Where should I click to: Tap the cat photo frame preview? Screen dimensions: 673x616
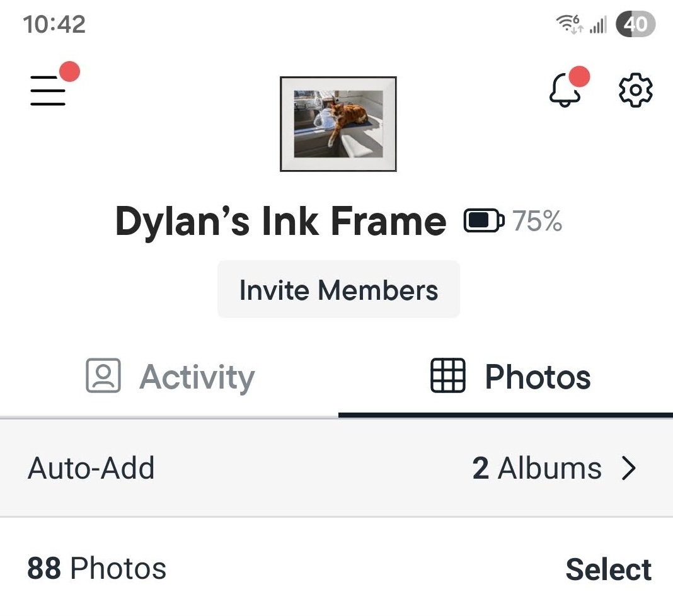(338, 124)
